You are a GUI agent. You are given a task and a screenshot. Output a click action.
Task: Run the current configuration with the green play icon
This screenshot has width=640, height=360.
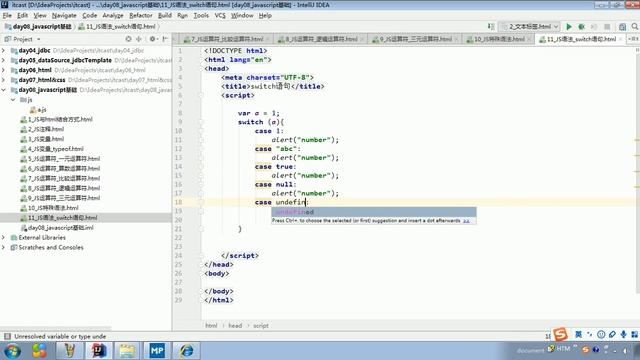[x=569, y=27]
